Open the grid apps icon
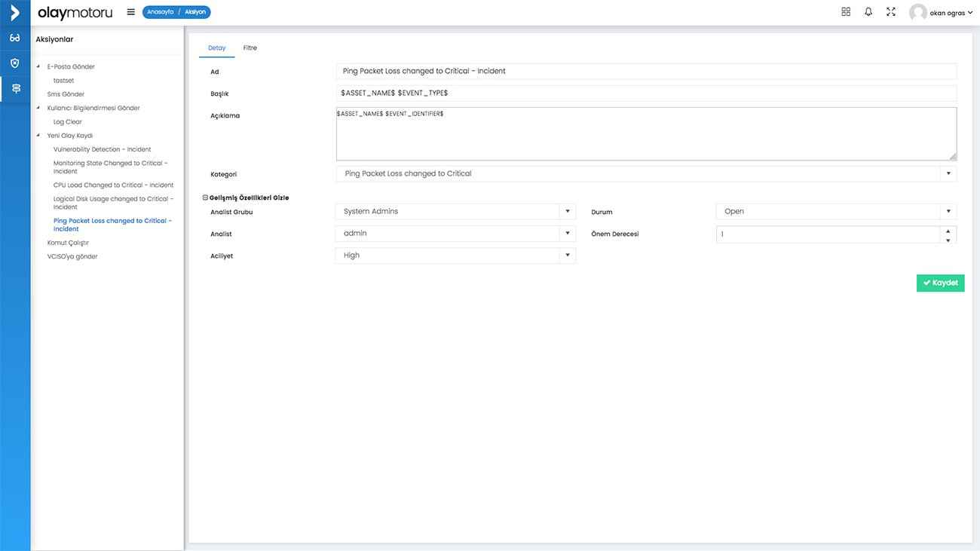This screenshot has height=551, width=980. pyautogui.click(x=846, y=12)
